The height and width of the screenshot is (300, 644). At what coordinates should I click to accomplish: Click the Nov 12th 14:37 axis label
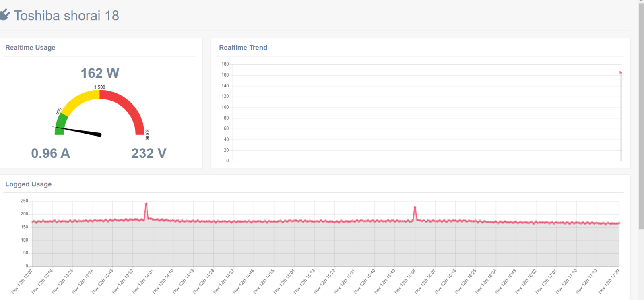pyautogui.click(x=224, y=281)
